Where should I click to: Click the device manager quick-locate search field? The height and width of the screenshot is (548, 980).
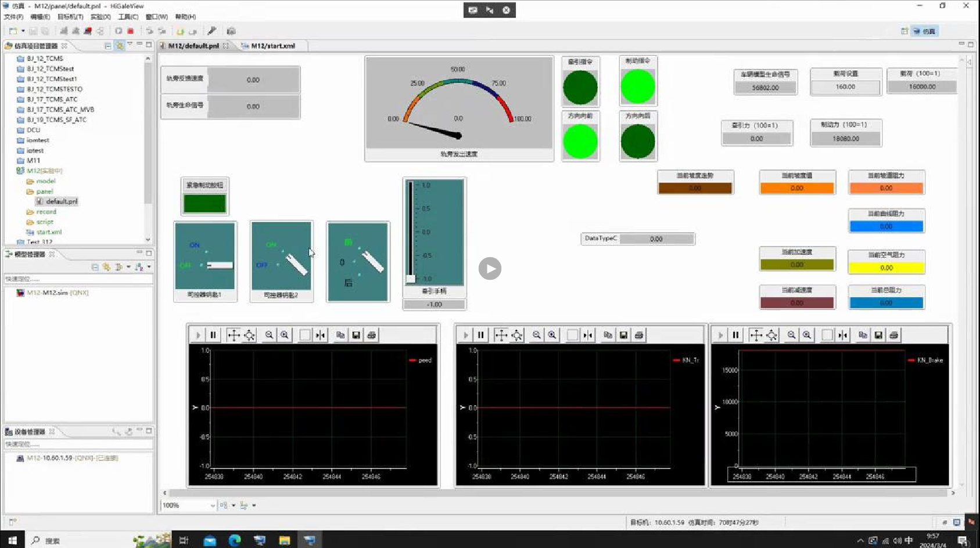[x=78, y=444]
